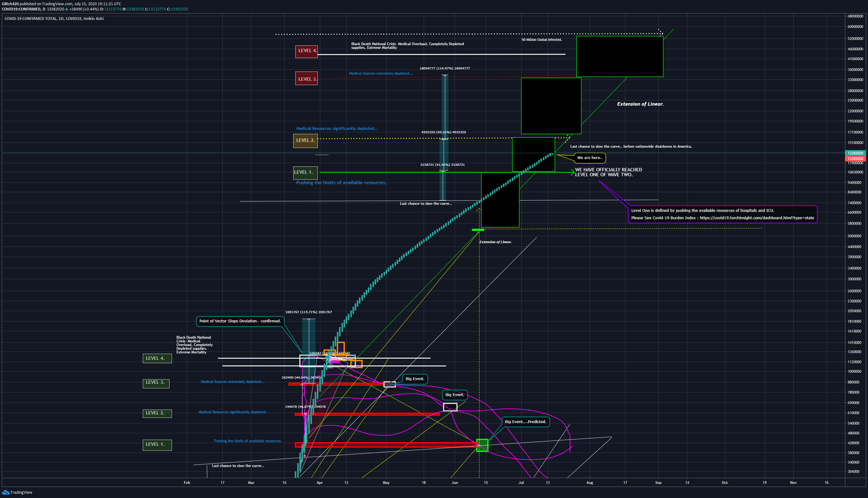Select the olive LEVEL 2. label
Viewport: 868px width, 498px height.
pos(306,141)
